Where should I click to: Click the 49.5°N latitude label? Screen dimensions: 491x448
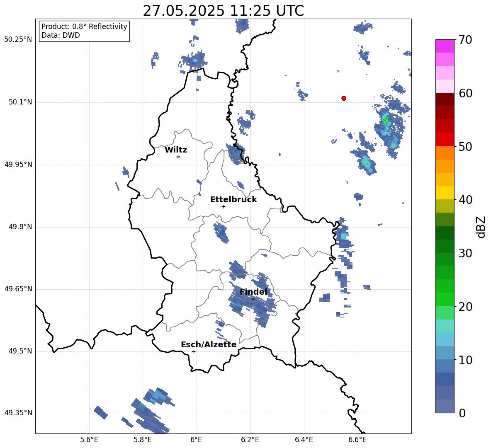(x=20, y=351)
